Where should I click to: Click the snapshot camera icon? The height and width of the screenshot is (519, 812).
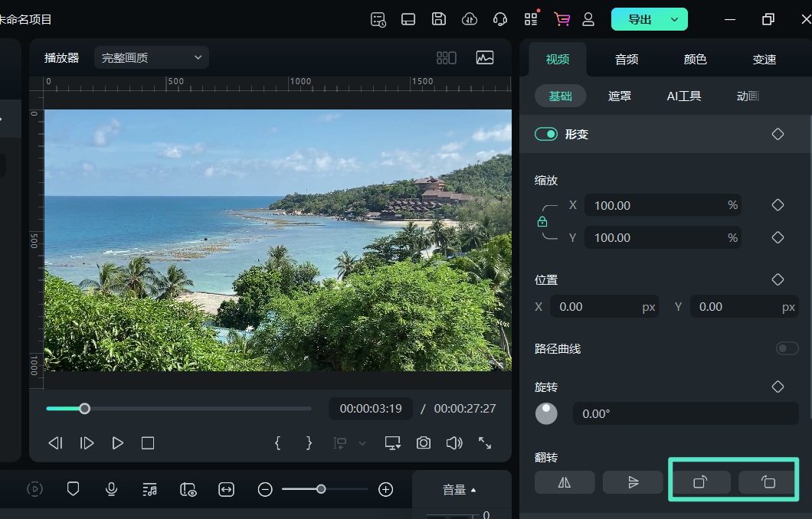point(424,442)
